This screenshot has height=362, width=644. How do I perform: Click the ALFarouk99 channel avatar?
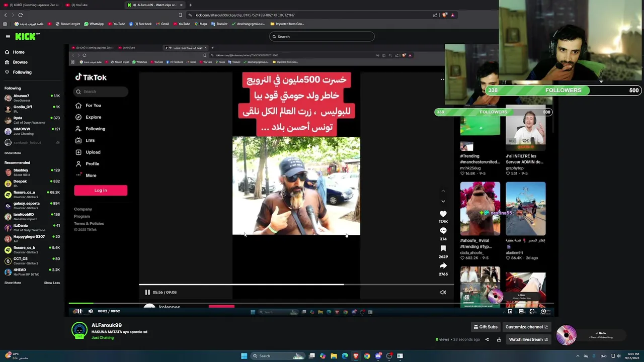point(79,330)
